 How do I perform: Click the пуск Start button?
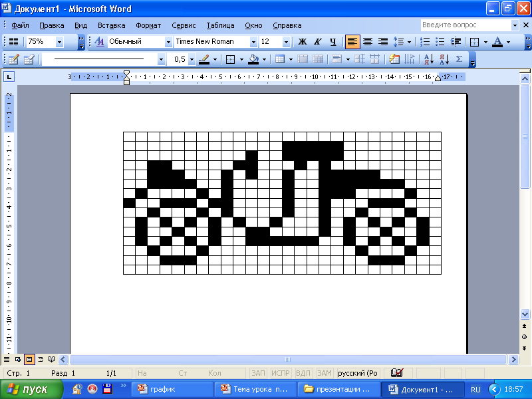tap(29, 389)
